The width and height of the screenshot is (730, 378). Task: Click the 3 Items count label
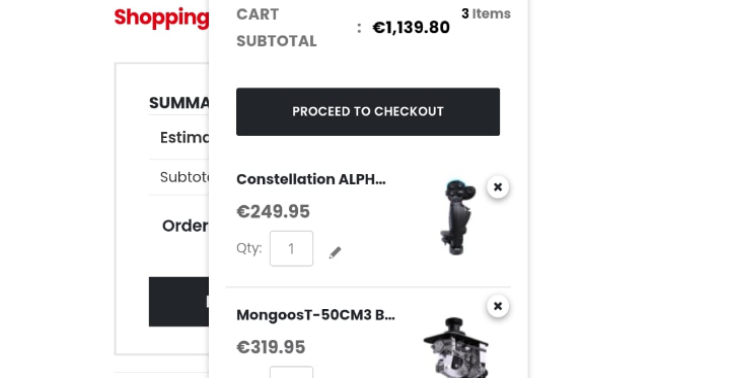point(486,14)
